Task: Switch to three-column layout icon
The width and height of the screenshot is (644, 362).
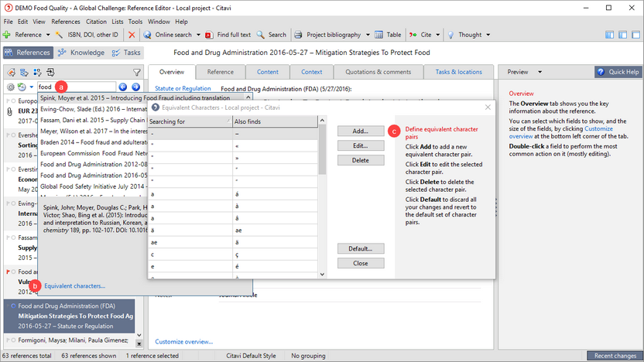Action: click(609, 35)
